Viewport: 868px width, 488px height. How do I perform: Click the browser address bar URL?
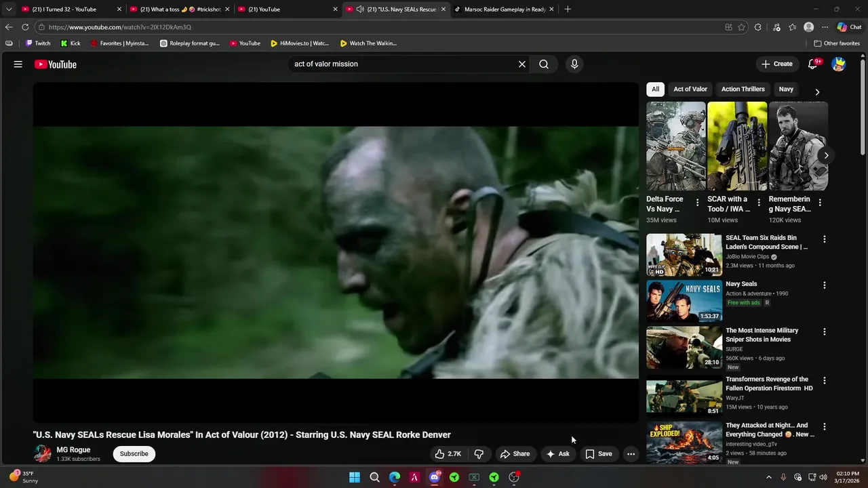pos(120,27)
